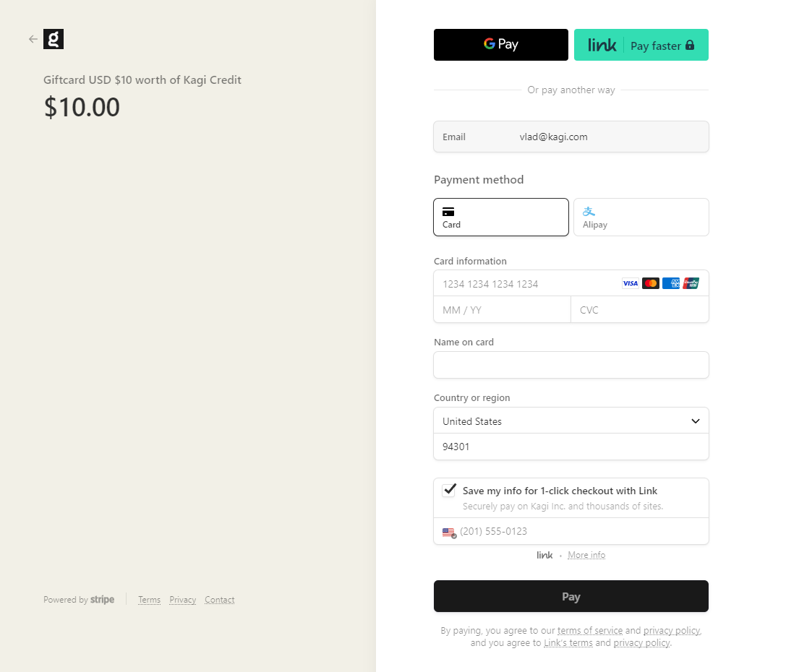The height and width of the screenshot is (672, 786).
Task: Click the Contact footer menu item
Action: (219, 599)
